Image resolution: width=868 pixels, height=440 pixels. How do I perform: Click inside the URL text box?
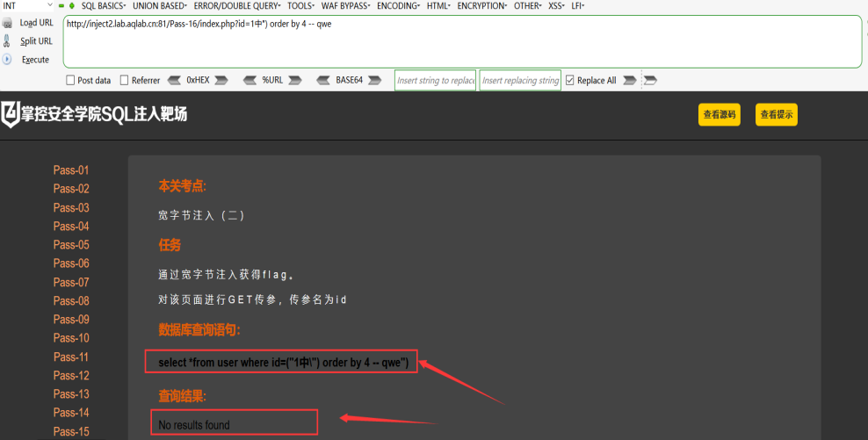462,41
